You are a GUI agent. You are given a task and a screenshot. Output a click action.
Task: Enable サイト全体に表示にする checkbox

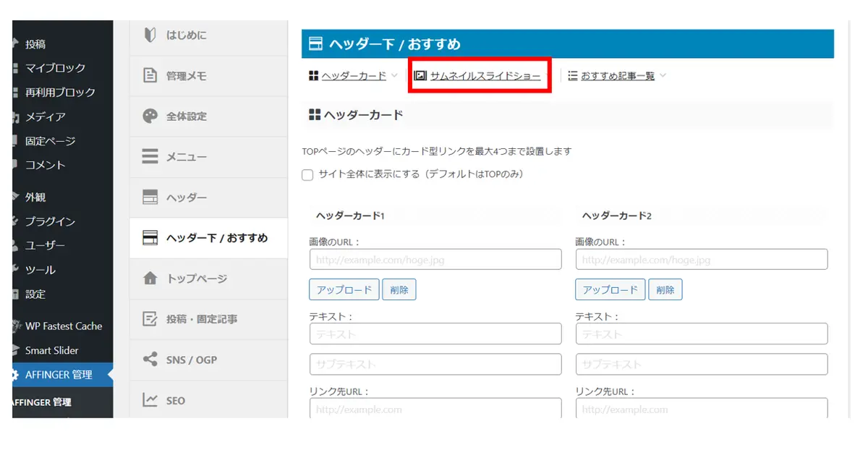pos(307,175)
